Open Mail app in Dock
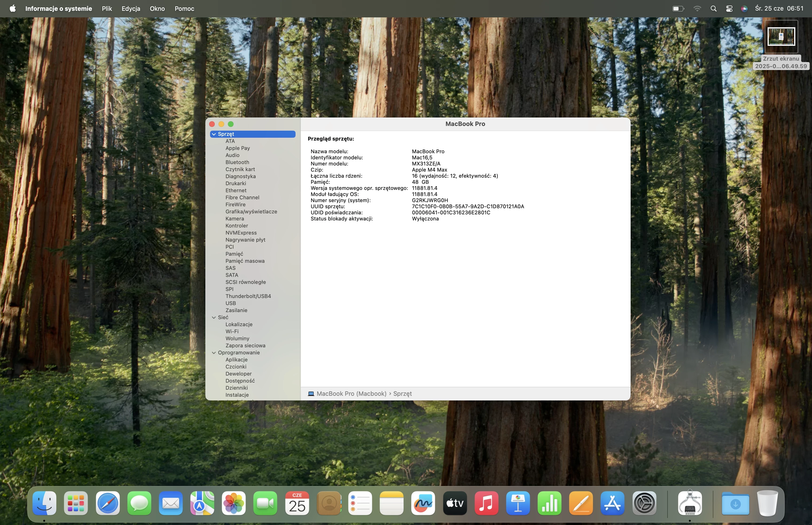 click(x=171, y=503)
